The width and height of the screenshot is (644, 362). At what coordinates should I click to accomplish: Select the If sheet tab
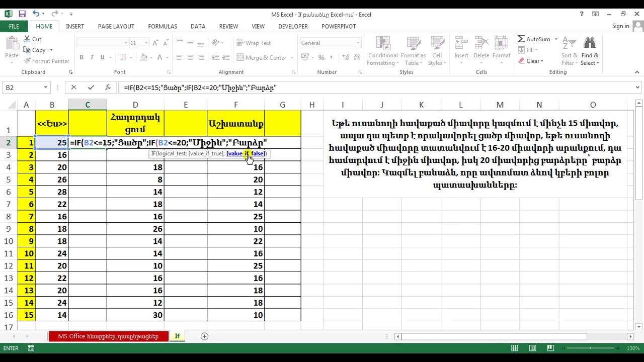[177, 336]
